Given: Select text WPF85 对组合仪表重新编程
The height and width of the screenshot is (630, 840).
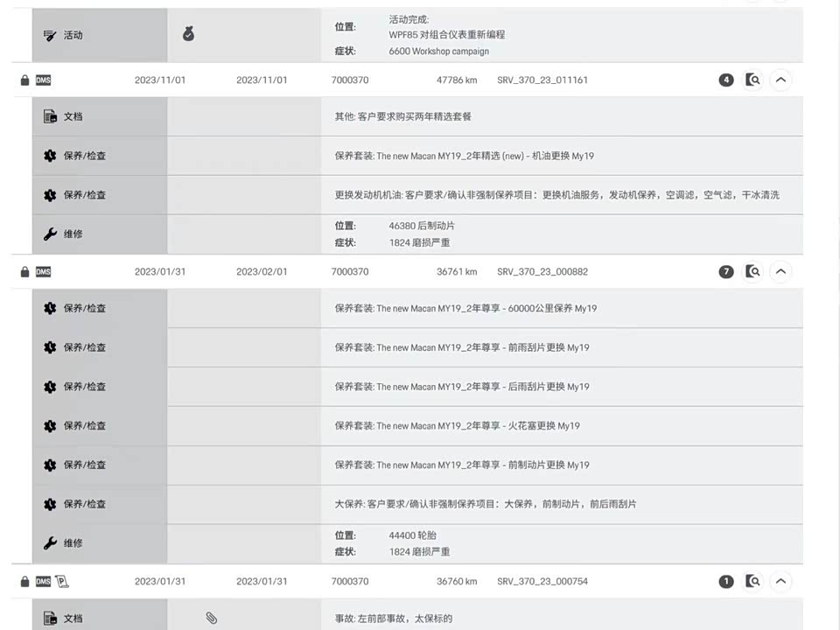Looking at the screenshot, I should tap(447, 35).
